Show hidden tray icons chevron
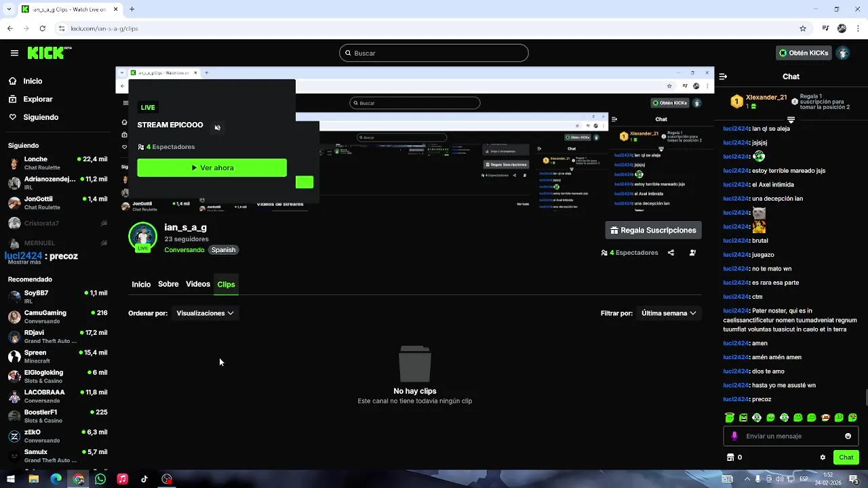 coord(747,479)
